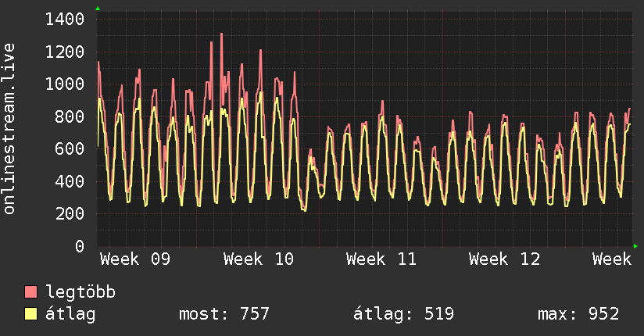Click the most: 757 statistic
The image size is (644, 336).
tap(224, 314)
